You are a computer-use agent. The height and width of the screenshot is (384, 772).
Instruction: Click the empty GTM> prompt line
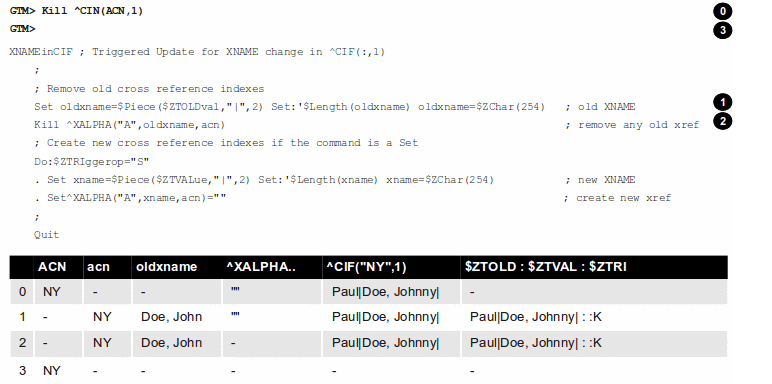click(23, 29)
